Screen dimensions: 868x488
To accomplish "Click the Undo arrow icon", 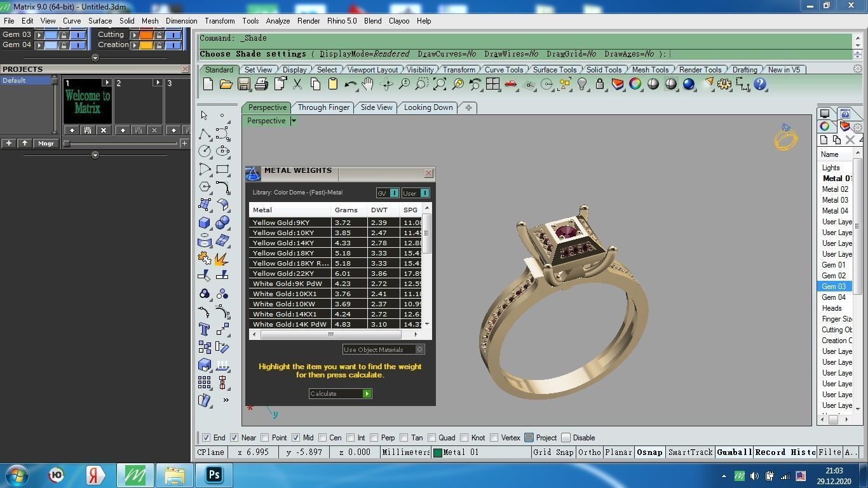I will coord(351,84).
